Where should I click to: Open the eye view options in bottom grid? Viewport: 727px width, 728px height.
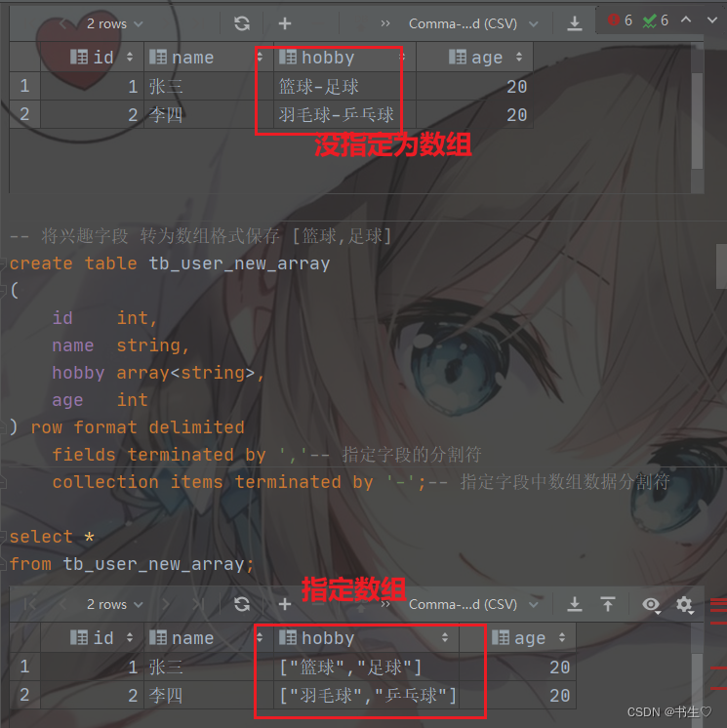pos(651,604)
